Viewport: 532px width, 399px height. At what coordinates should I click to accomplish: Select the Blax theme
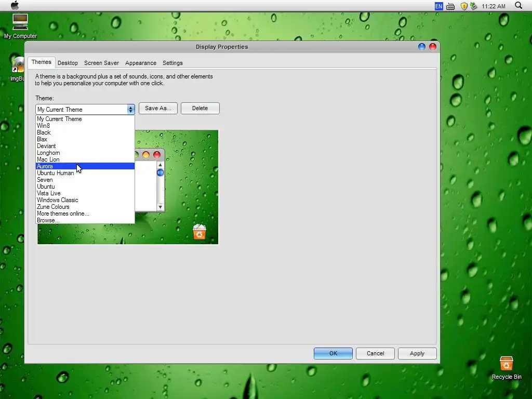coord(85,139)
